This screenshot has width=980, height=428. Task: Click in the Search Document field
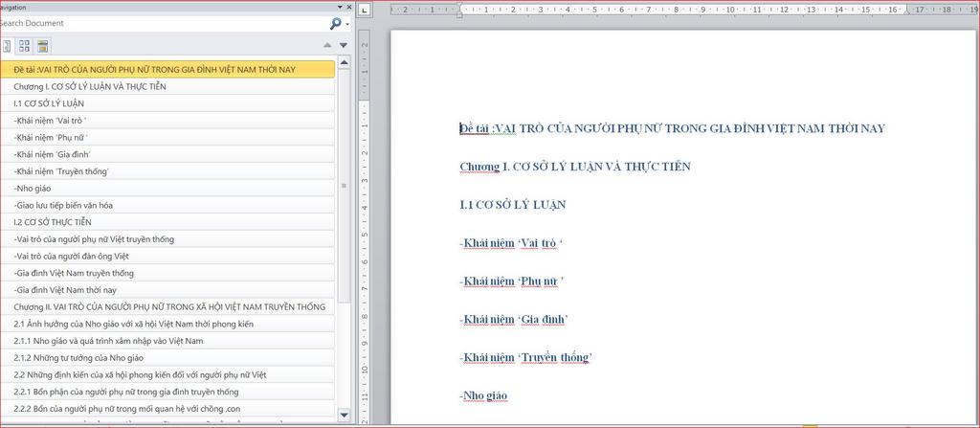163,23
